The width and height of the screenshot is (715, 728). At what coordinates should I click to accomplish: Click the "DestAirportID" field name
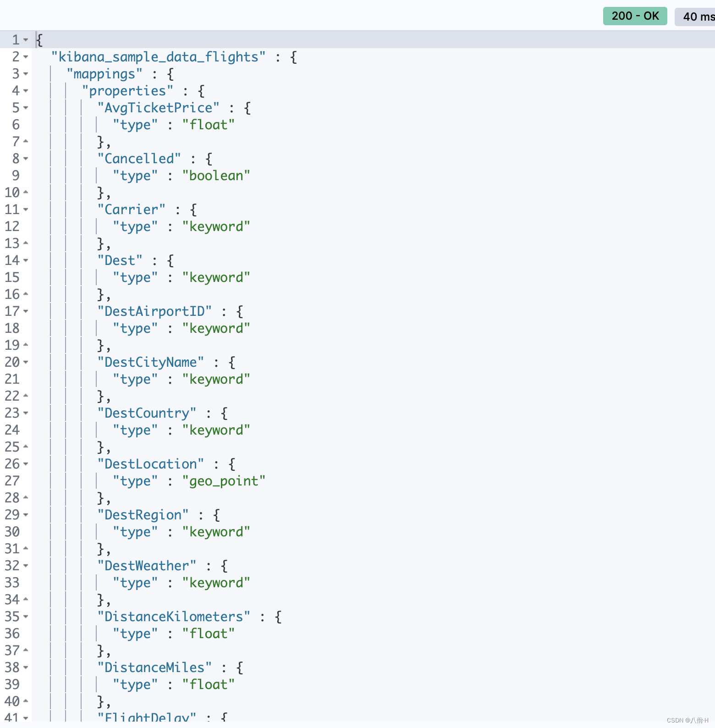(154, 311)
